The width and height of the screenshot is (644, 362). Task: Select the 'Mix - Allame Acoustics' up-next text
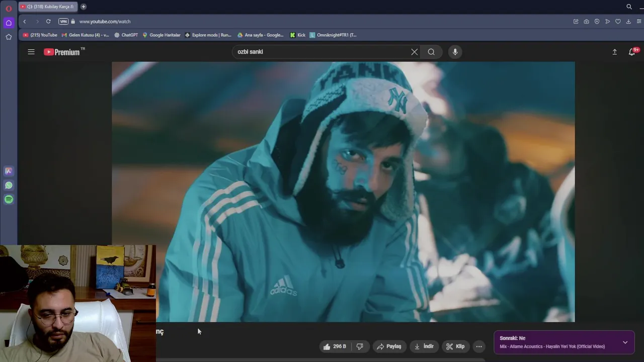[x=552, y=346]
